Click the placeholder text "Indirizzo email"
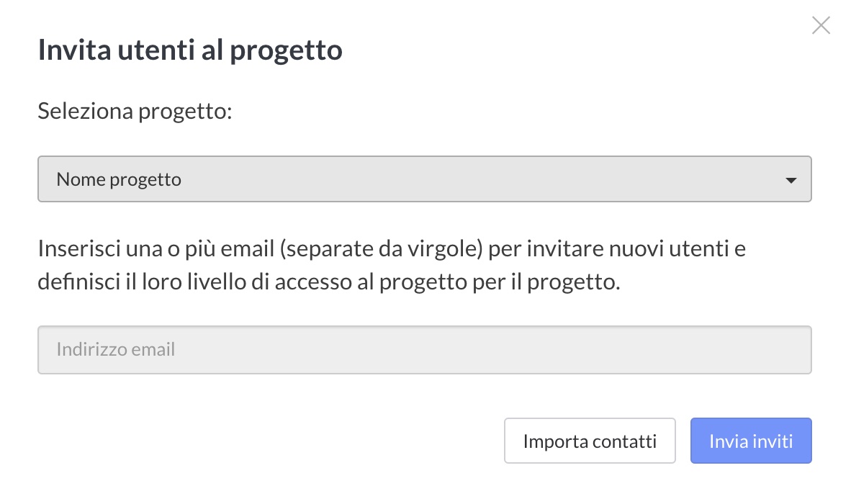The image size is (851, 504). pyautogui.click(x=116, y=349)
